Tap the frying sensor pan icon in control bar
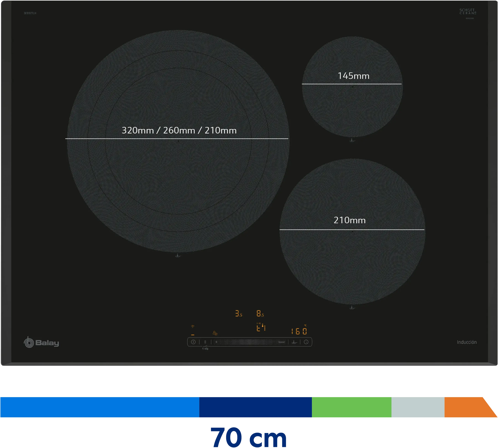Image resolution: width=498 pixels, height=448 pixels. 294,342
